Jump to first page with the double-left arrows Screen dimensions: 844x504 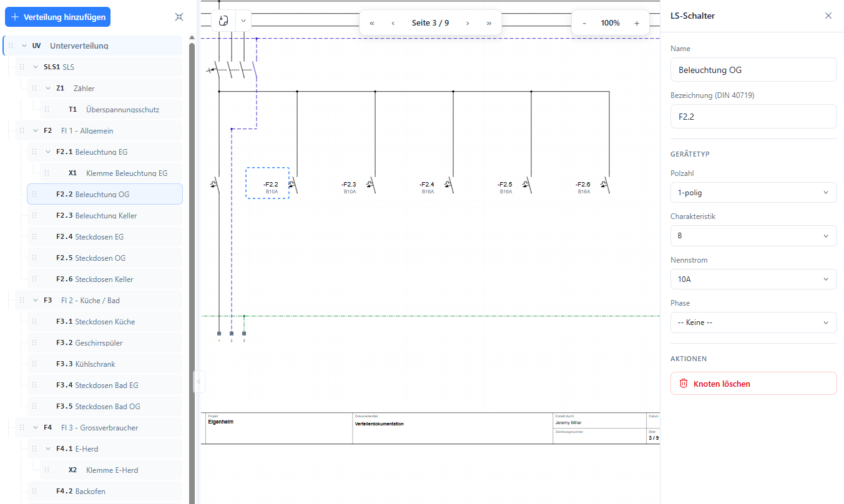pyautogui.click(x=371, y=22)
